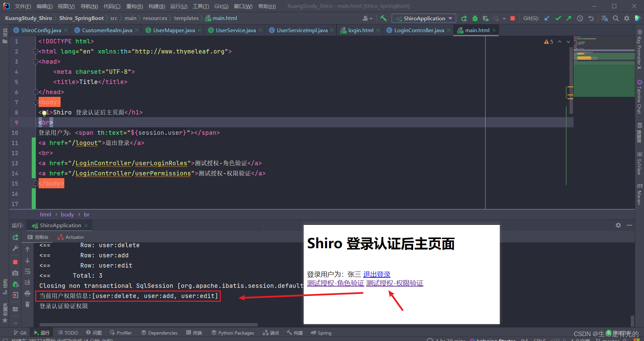Open the Actuator tab in Run panel
Image resolution: width=644 pixels, height=341 pixels.
pos(71,237)
